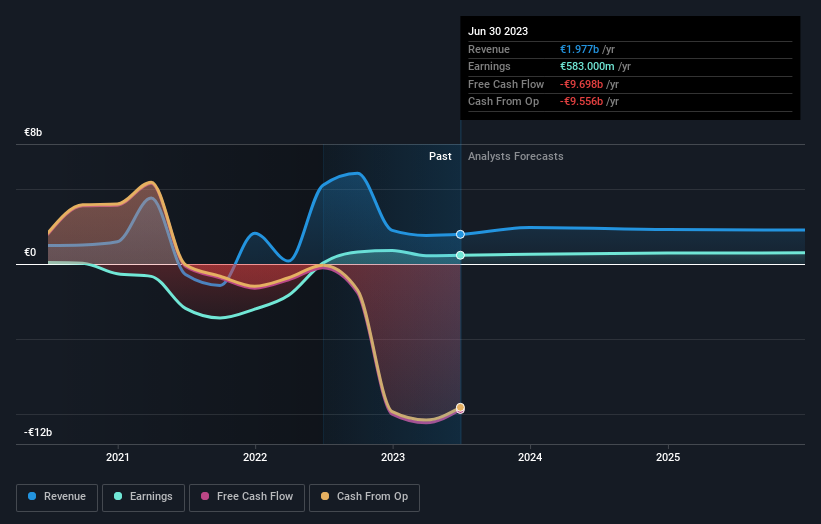Click the 2022 x-axis label
This screenshot has width=821, height=524.
point(255,457)
